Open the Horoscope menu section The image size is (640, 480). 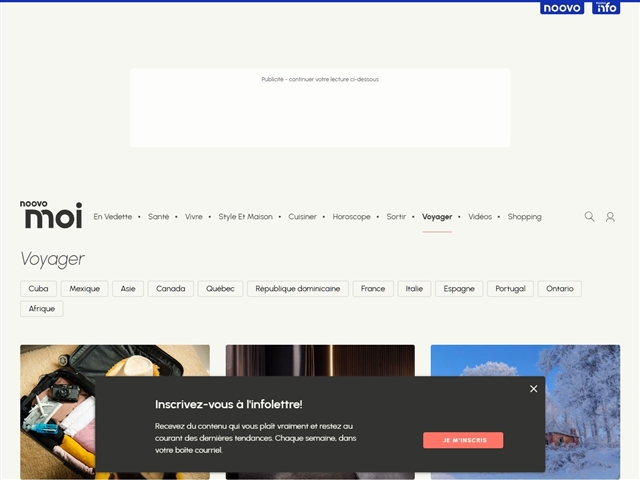pos(351,217)
